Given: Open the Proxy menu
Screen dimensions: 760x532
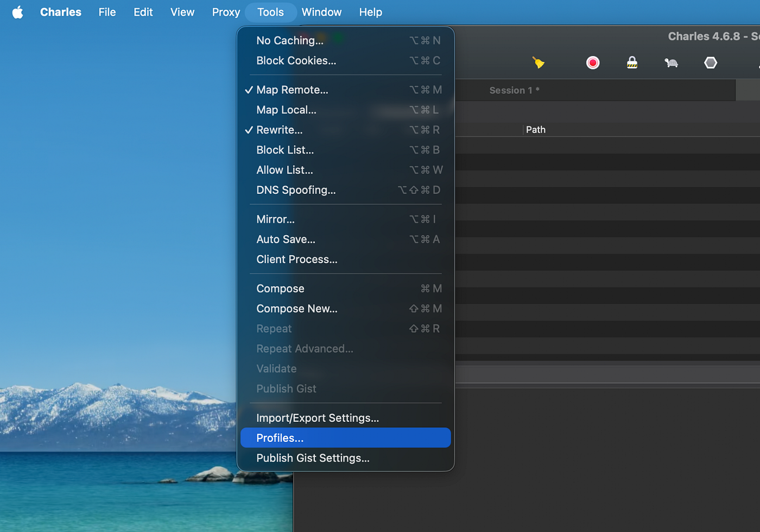Looking at the screenshot, I should 226,12.
